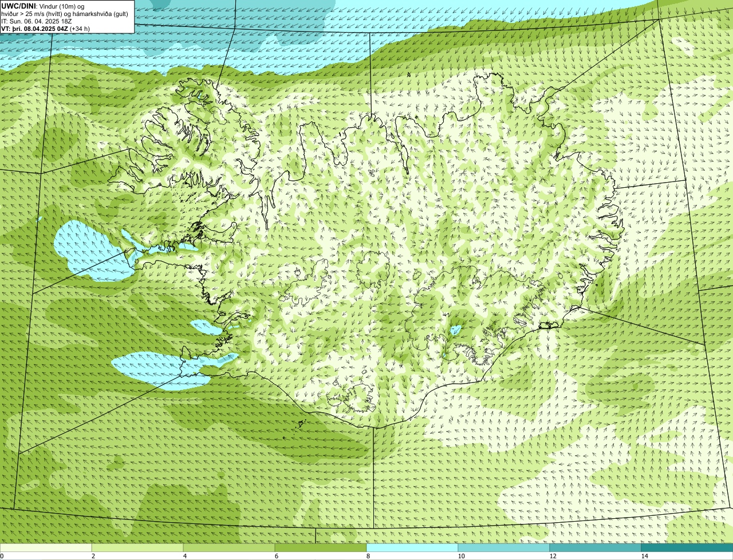
Task: Select the 2–4 m/s light green swatch
Action: [x=137, y=548]
